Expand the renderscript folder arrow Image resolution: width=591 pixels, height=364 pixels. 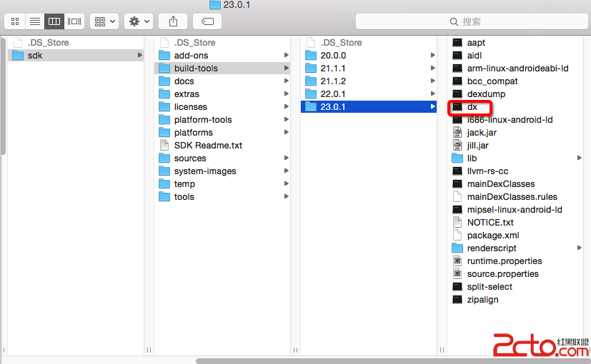pyautogui.click(x=580, y=248)
